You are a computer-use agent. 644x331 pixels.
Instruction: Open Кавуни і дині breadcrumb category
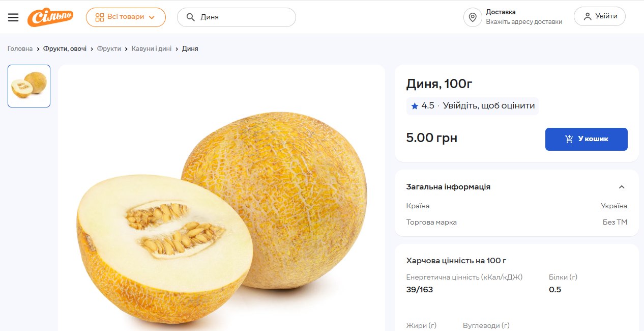pos(152,49)
